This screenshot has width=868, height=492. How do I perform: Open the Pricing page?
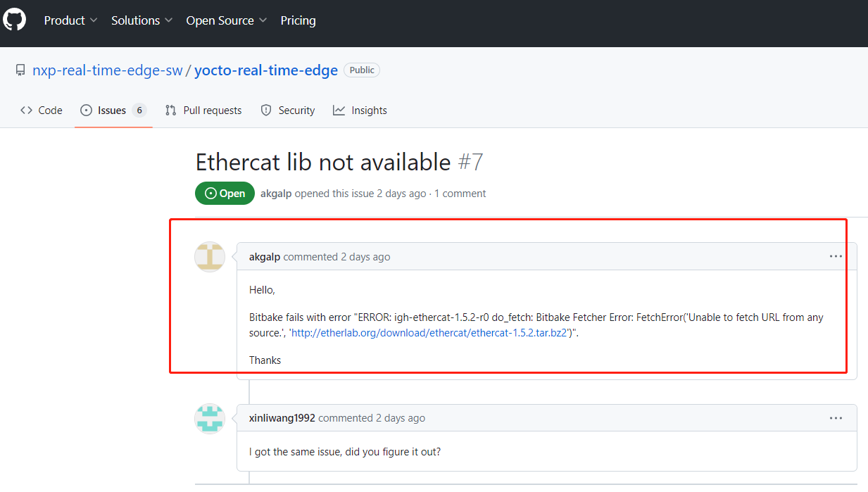(x=298, y=20)
